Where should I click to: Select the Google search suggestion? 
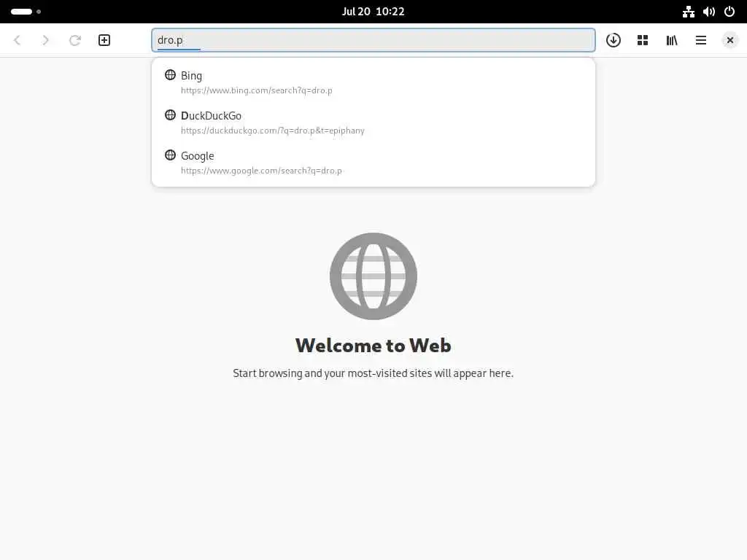[x=373, y=163]
